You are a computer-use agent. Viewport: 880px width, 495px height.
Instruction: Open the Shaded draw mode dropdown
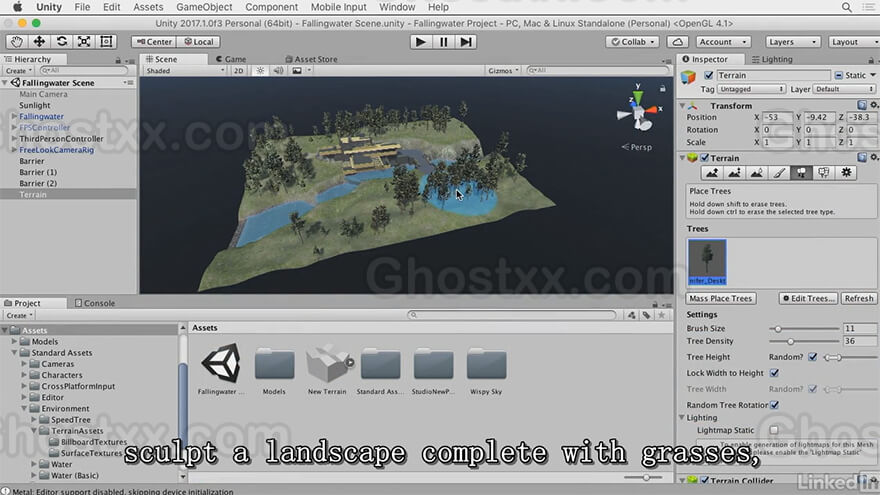(185, 71)
